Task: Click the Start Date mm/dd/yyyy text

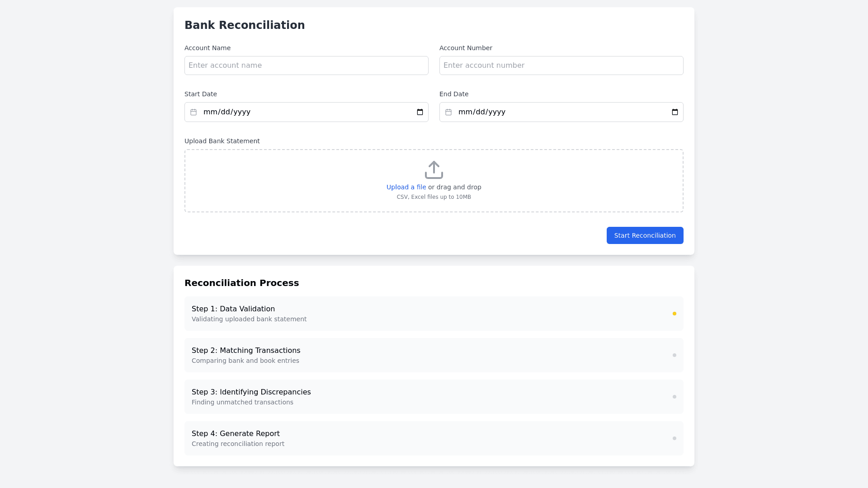Action: point(227,112)
